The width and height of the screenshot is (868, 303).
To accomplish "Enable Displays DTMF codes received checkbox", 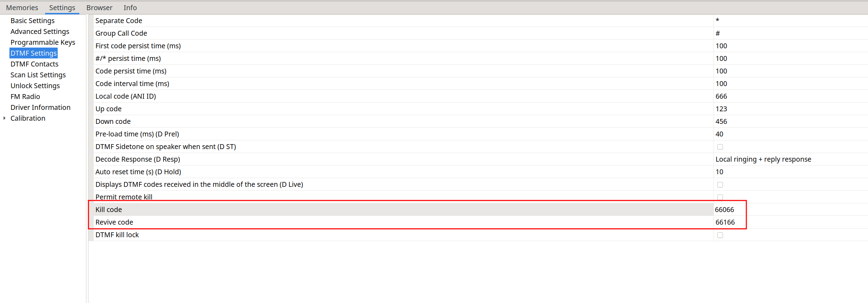I will [720, 185].
